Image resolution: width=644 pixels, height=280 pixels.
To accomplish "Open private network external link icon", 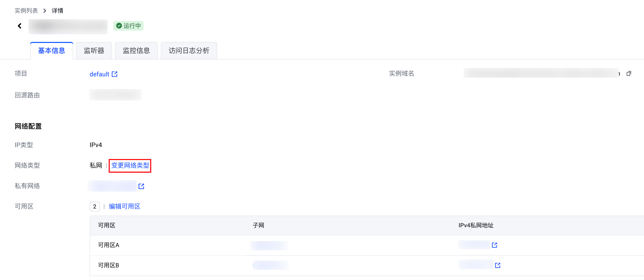I will tap(141, 186).
